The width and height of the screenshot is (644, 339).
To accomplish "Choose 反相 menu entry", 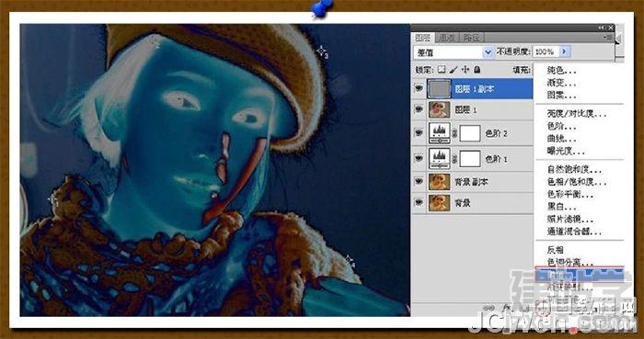I will pyautogui.click(x=556, y=250).
